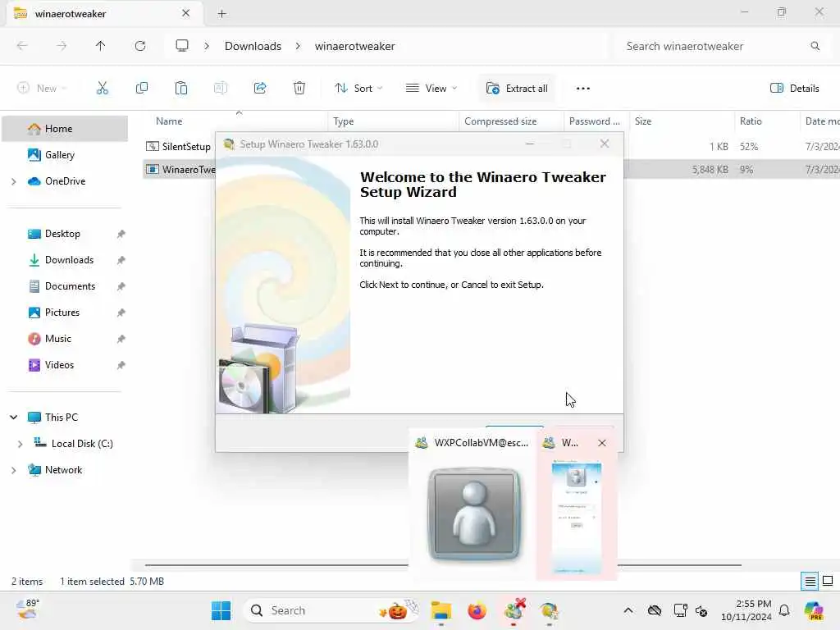Click the Copilot preview icon in tray

click(814, 610)
